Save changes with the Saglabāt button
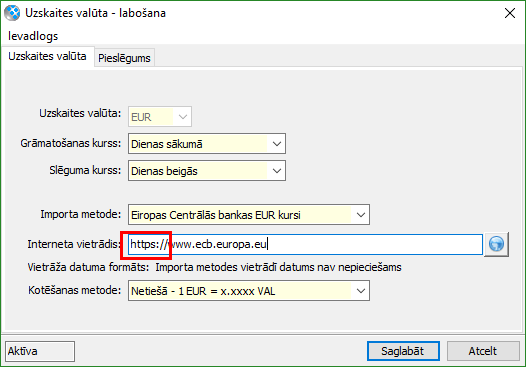 pos(403,351)
